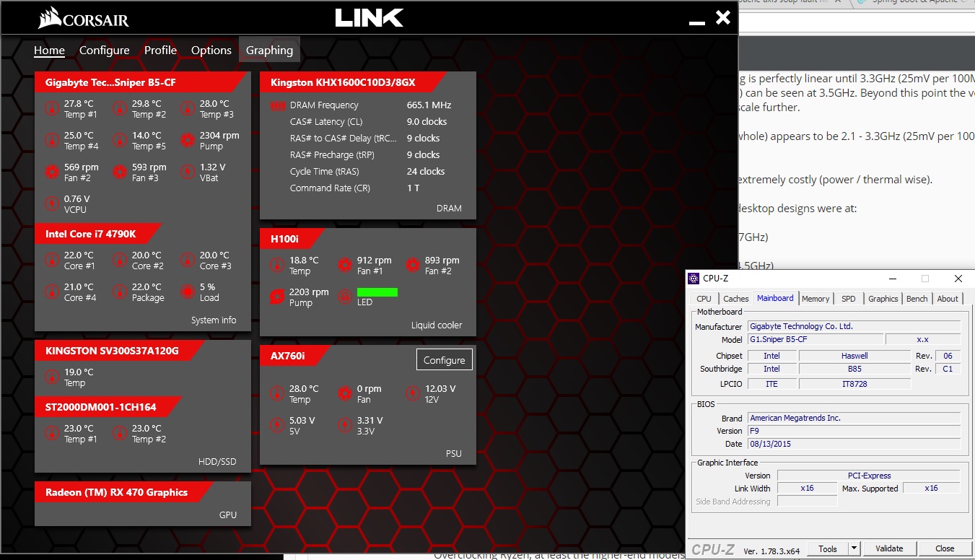Click the 2304 rpm Pump fan icon

tap(188, 140)
